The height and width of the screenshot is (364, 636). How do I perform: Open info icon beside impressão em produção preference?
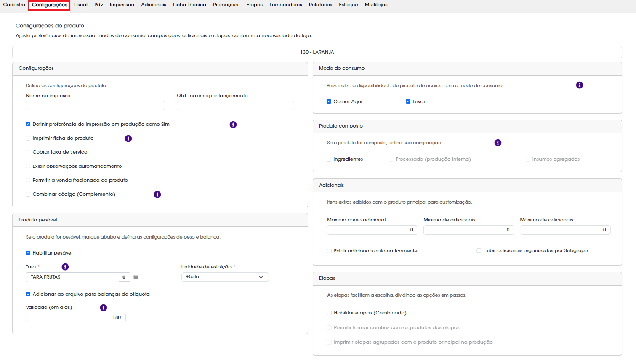tap(233, 125)
